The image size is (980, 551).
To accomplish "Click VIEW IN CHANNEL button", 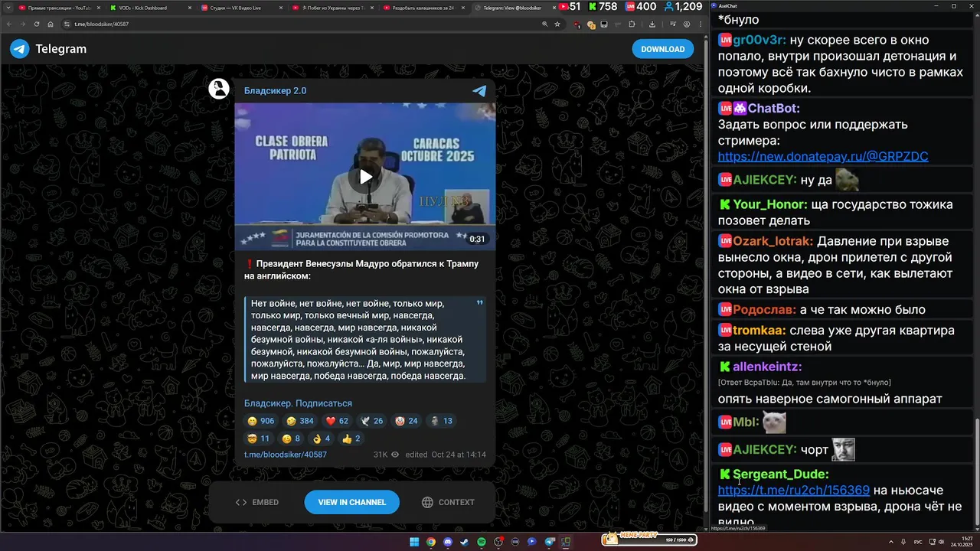I will point(351,502).
